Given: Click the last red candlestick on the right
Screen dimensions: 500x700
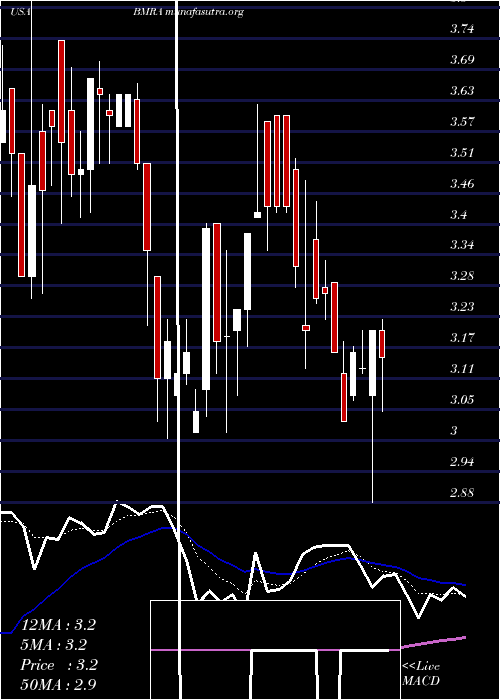Looking at the screenshot, I should [382, 344].
